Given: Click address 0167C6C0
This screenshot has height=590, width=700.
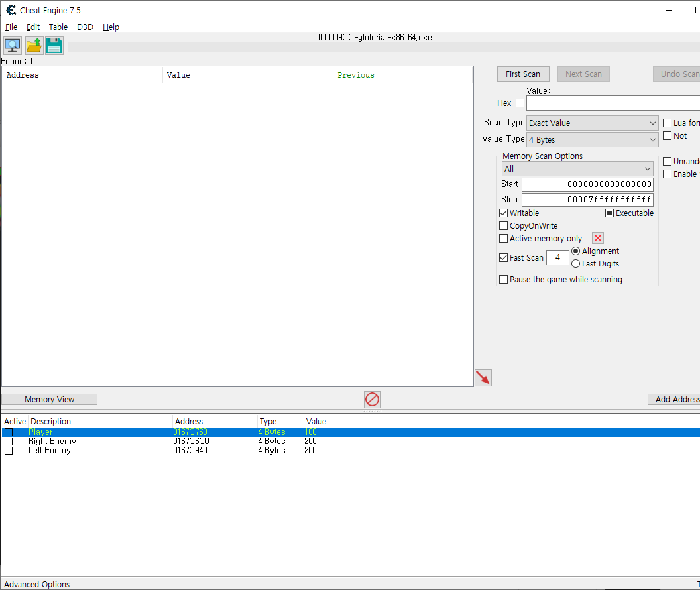Looking at the screenshot, I should coord(191,442).
